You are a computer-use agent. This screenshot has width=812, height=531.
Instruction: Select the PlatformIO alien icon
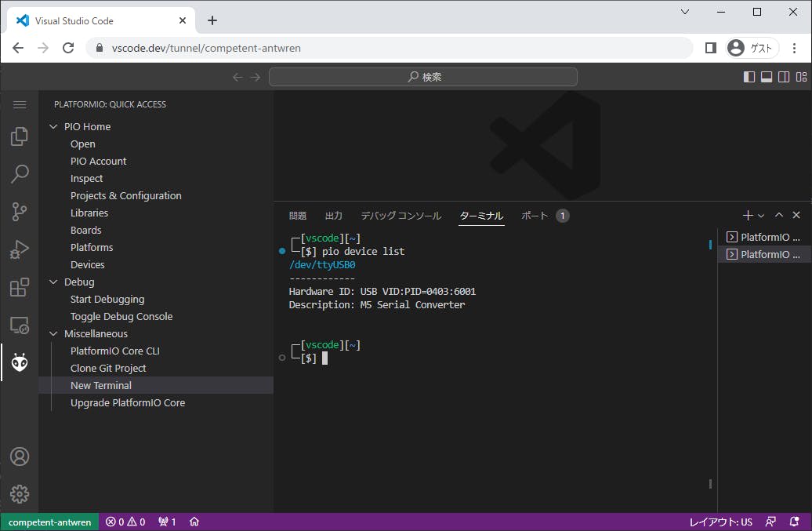pos(19,362)
